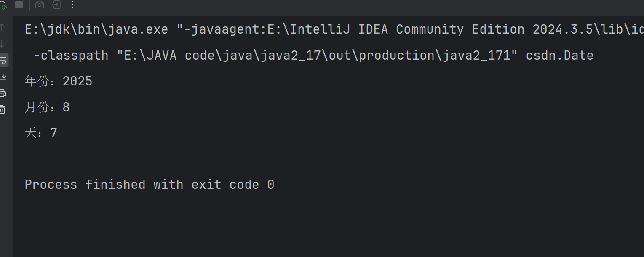Clear all console output with trash icon
Screen dimensions: 644x257
click(x=3, y=109)
